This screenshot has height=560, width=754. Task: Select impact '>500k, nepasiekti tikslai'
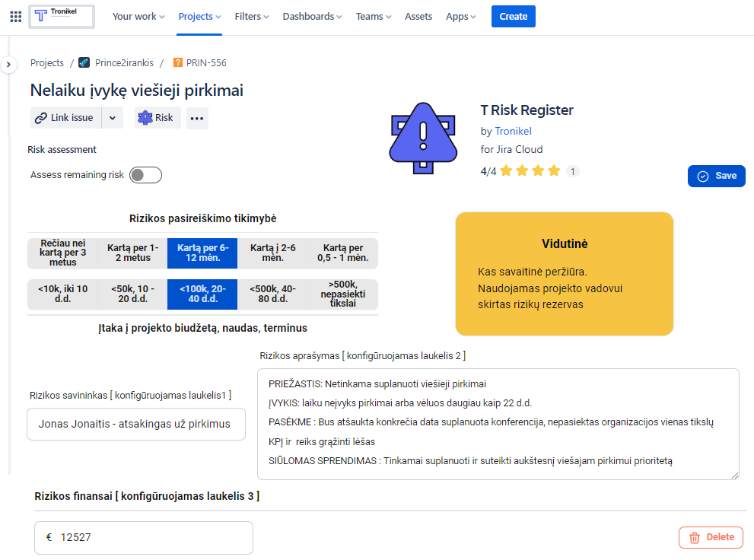pyautogui.click(x=343, y=294)
